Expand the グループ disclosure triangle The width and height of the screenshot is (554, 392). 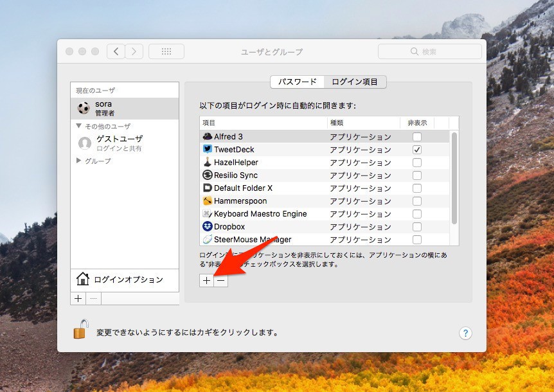click(79, 161)
